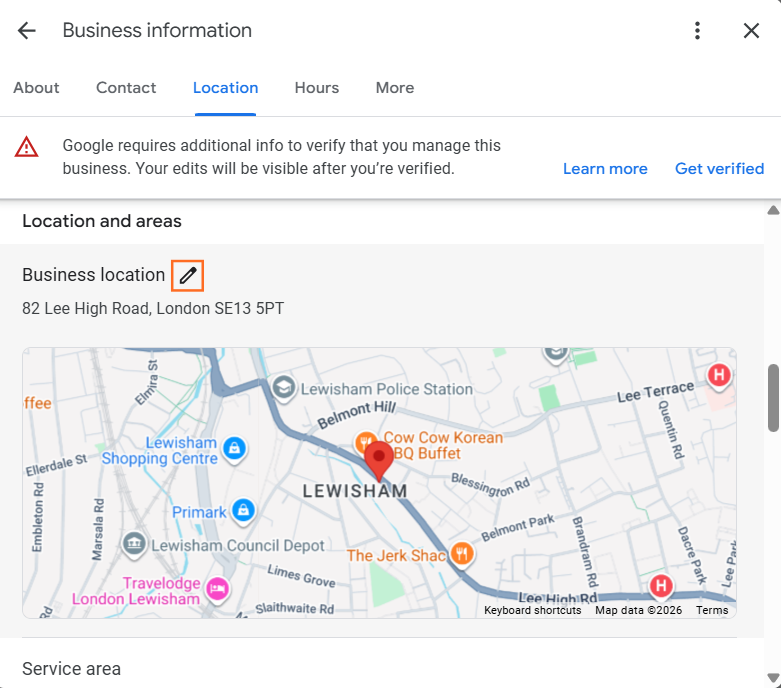Click the hospital H marker on Lee High Rd
This screenshot has width=781, height=688.
click(x=661, y=586)
